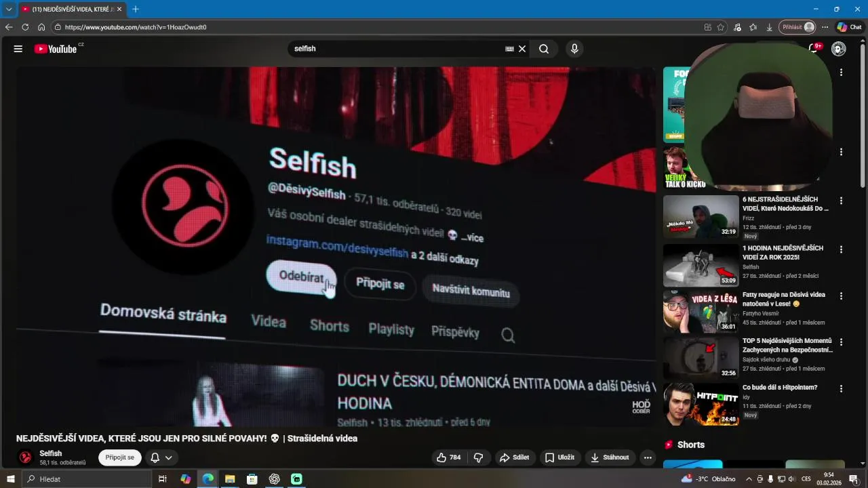
Task: Open Selfish channel avatar below video
Action: [x=25, y=457]
